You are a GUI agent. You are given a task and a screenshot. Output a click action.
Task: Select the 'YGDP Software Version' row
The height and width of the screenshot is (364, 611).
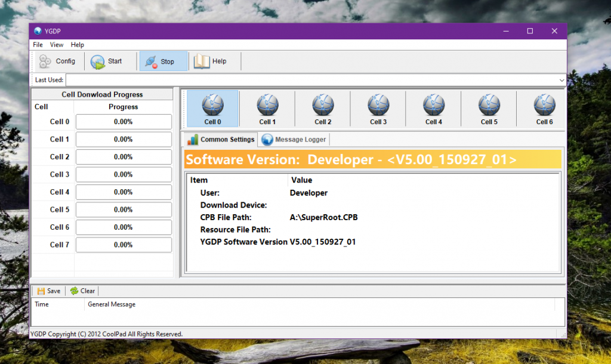pos(374,242)
